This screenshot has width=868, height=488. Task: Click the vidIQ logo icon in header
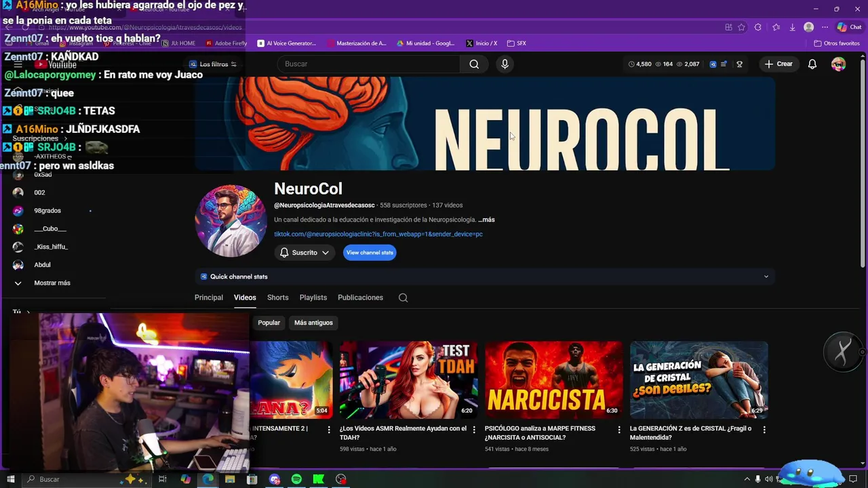point(713,64)
